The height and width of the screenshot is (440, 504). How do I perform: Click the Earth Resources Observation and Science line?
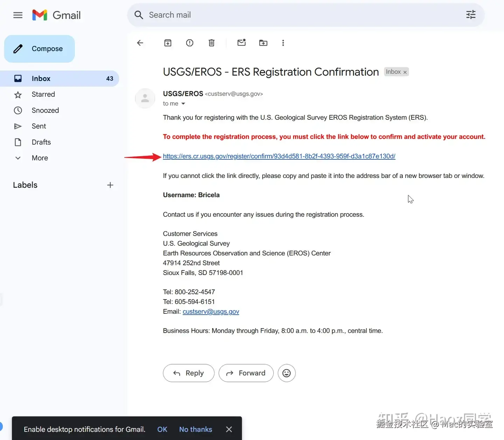[247, 253]
